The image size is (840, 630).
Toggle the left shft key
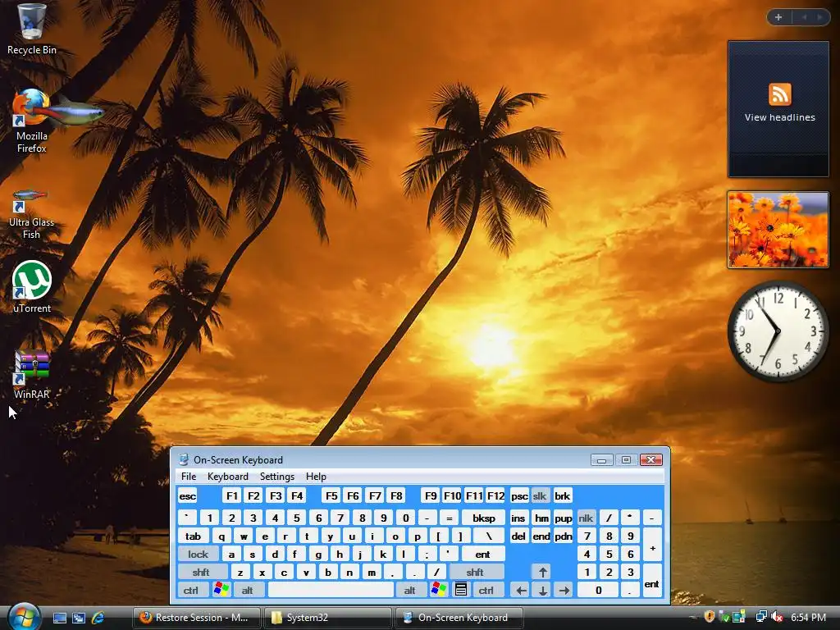click(x=202, y=572)
